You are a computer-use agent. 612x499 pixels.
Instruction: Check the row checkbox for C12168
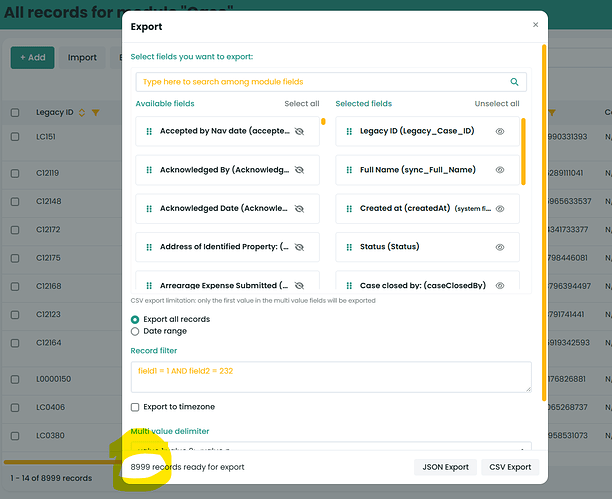15,287
